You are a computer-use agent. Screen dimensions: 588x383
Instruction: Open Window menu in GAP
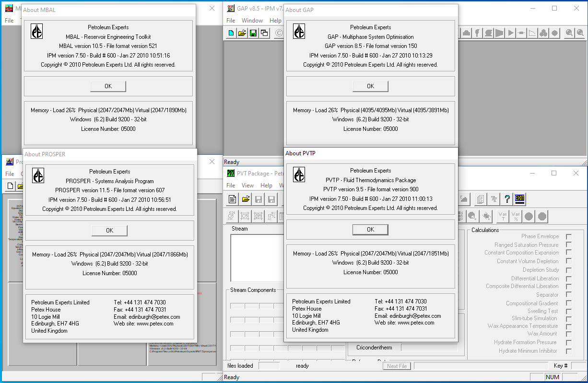pyautogui.click(x=252, y=21)
